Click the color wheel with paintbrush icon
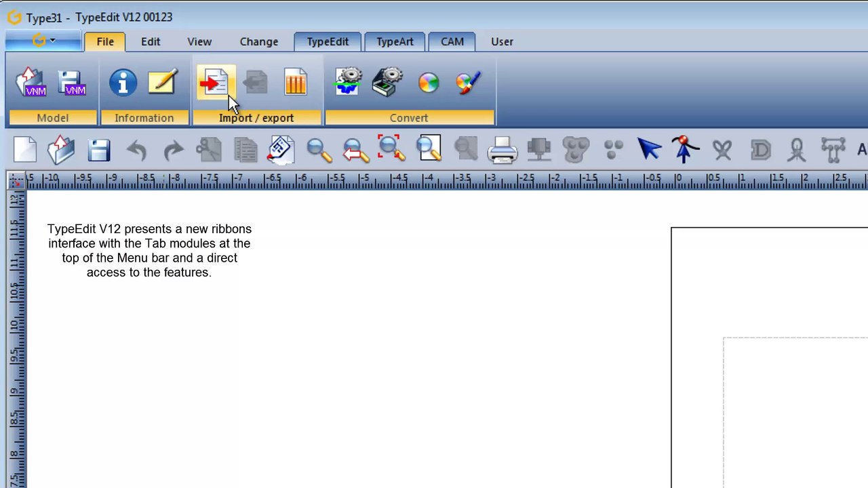The image size is (868, 488). tap(469, 83)
